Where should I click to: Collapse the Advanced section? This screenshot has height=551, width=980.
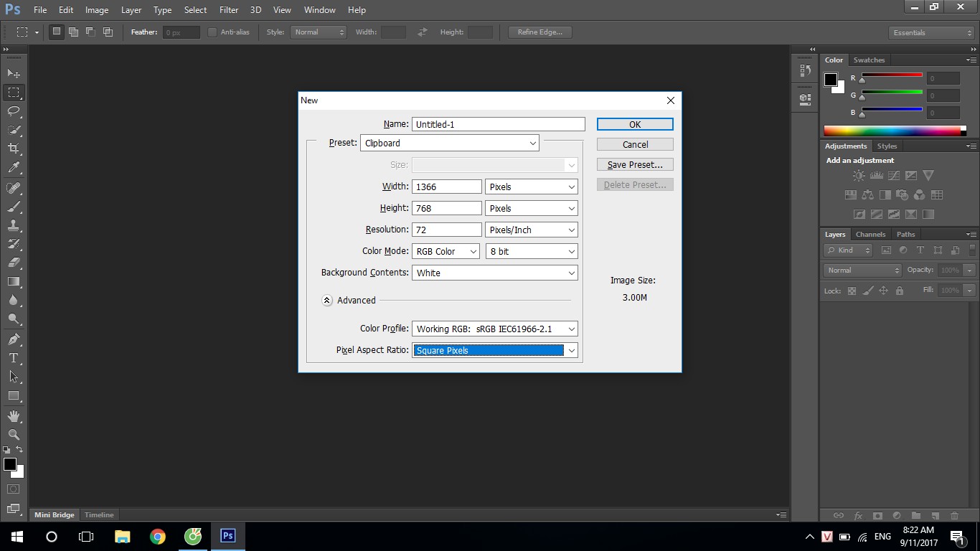point(327,301)
